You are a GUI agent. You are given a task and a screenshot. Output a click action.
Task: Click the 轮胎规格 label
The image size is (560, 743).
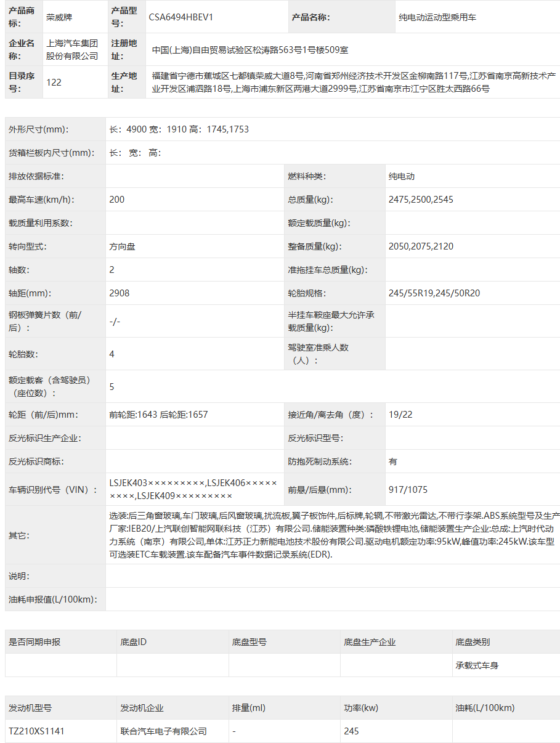[x=306, y=293]
